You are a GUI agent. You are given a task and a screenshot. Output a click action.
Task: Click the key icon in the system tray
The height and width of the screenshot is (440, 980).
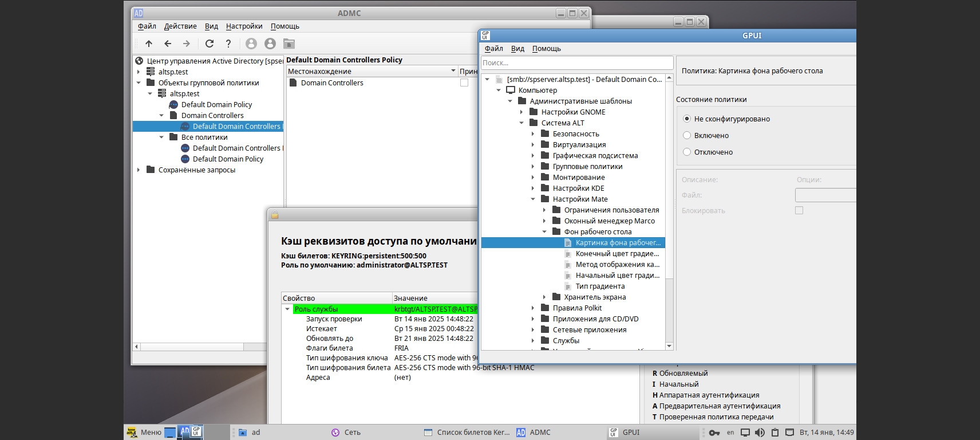714,433
